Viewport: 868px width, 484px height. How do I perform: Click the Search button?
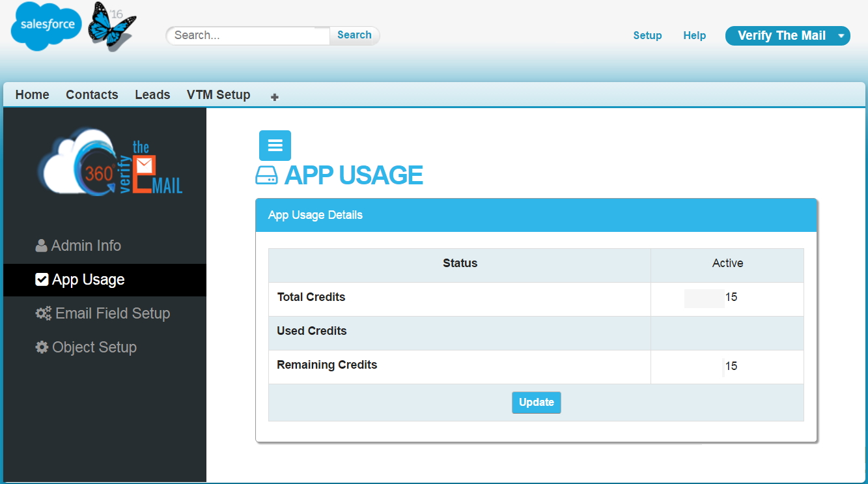(354, 35)
